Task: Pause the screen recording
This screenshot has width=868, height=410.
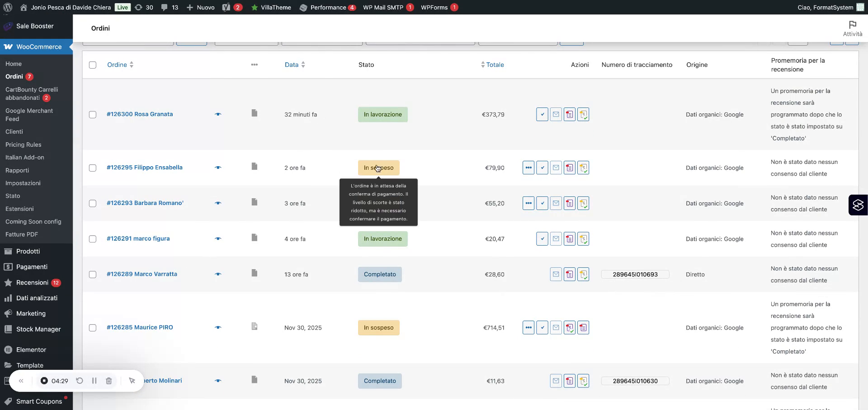Action: [x=94, y=381]
